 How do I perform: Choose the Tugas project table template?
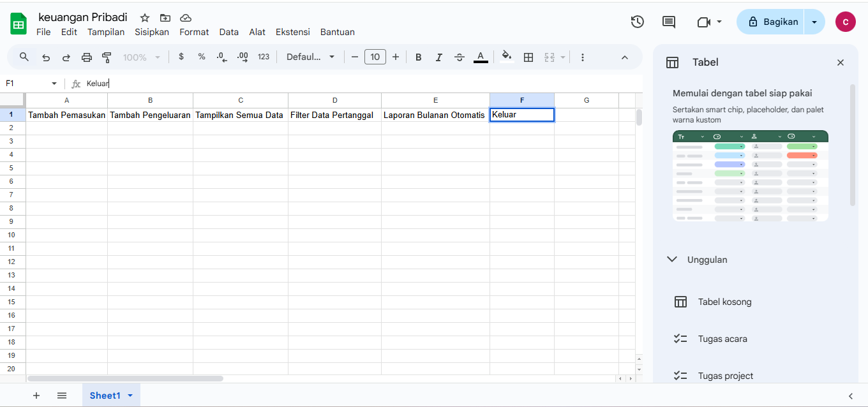click(726, 376)
